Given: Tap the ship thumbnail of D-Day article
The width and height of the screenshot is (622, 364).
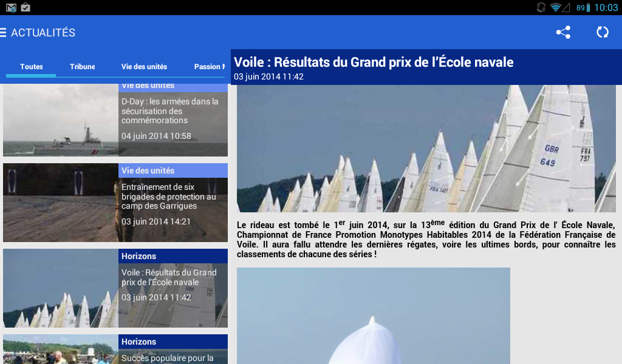Looking at the screenshot, I should [x=61, y=120].
